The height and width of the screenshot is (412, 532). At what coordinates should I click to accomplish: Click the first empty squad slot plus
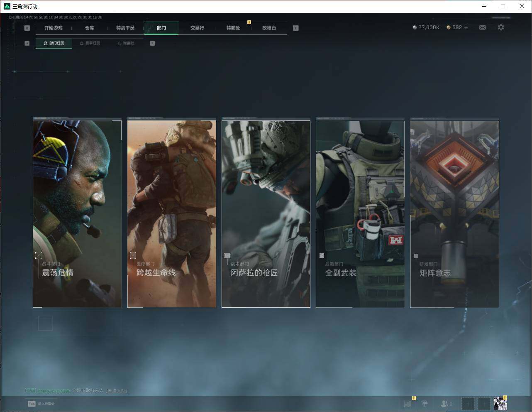coord(468,403)
